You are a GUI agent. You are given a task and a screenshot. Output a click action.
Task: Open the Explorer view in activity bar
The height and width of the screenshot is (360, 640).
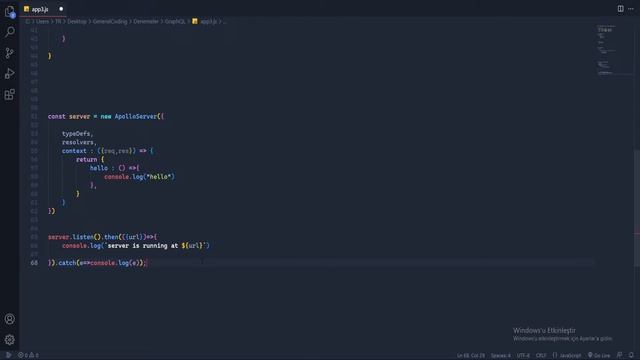point(9,11)
